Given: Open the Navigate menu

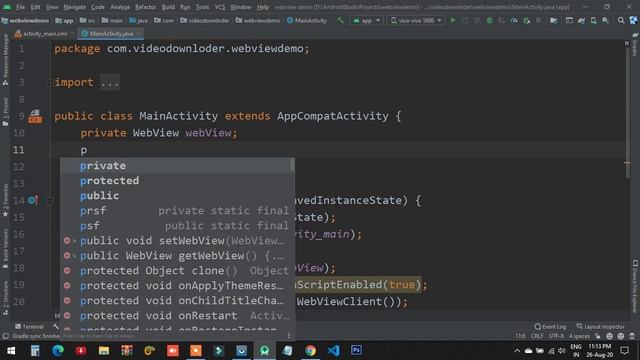Looking at the screenshot, I should coord(75,7).
